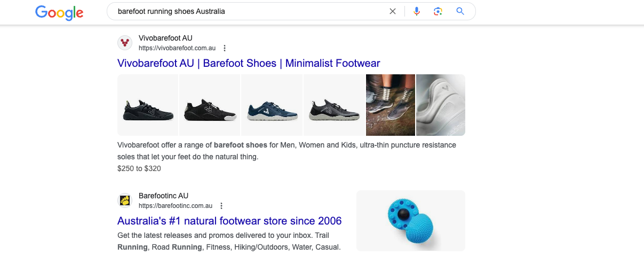Screen dimensions: 644x263
Task: Click the Barefootinc paw favicon
Action: point(125,200)
